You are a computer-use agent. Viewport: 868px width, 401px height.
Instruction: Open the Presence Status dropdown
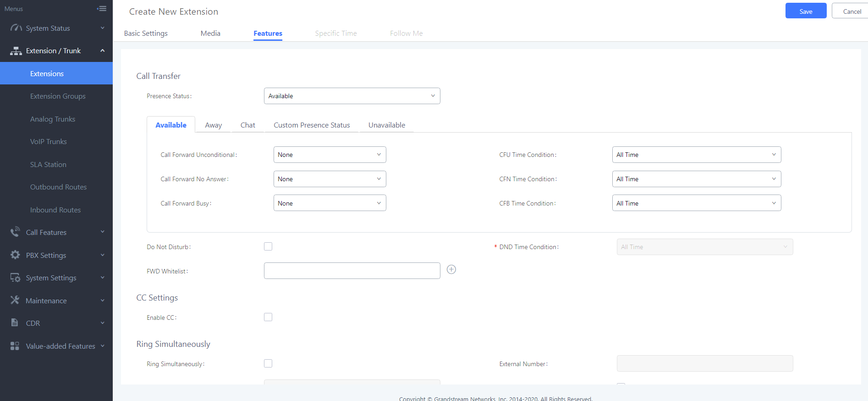352,96
